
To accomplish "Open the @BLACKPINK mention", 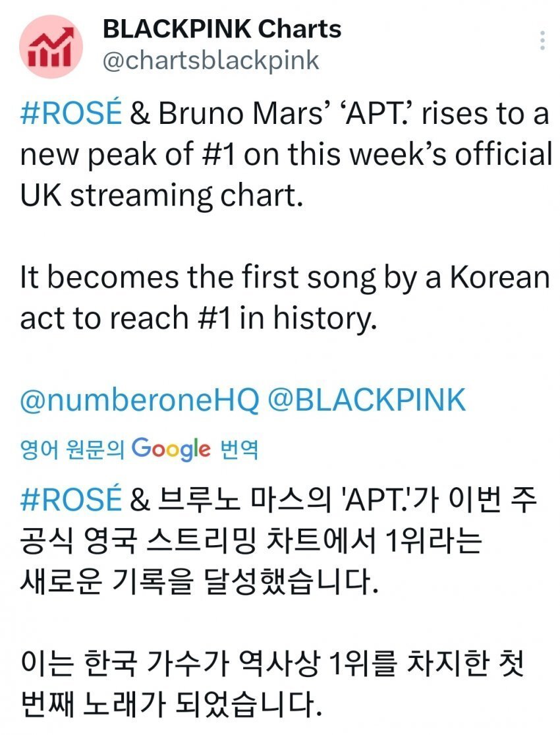I will pos(368,400).
